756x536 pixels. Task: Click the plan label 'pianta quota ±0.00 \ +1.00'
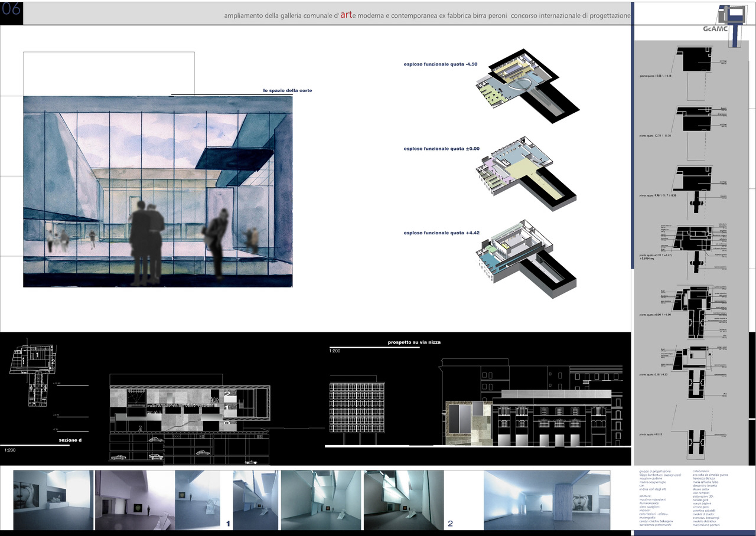tap(656, 315)
